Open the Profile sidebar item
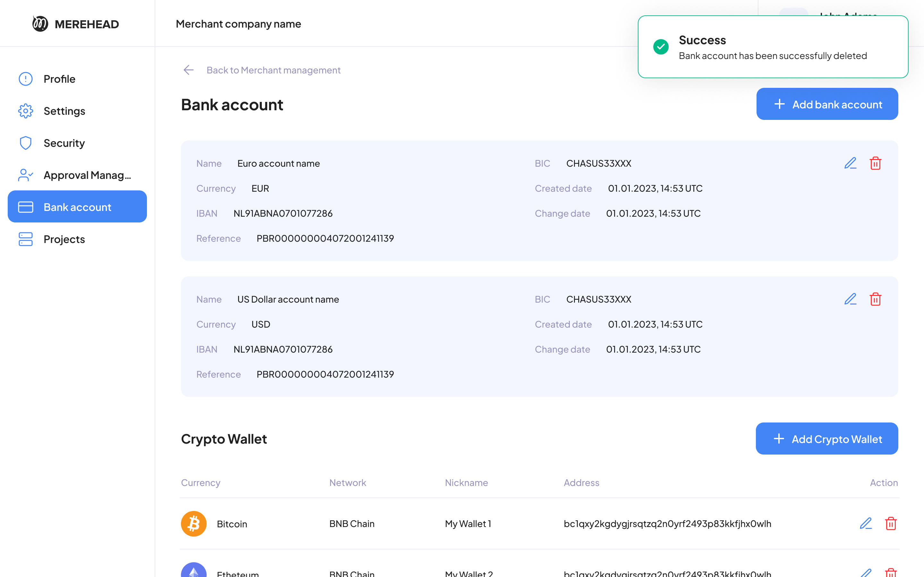The height and width of the screenshot is (577, 924). [59, 79]
